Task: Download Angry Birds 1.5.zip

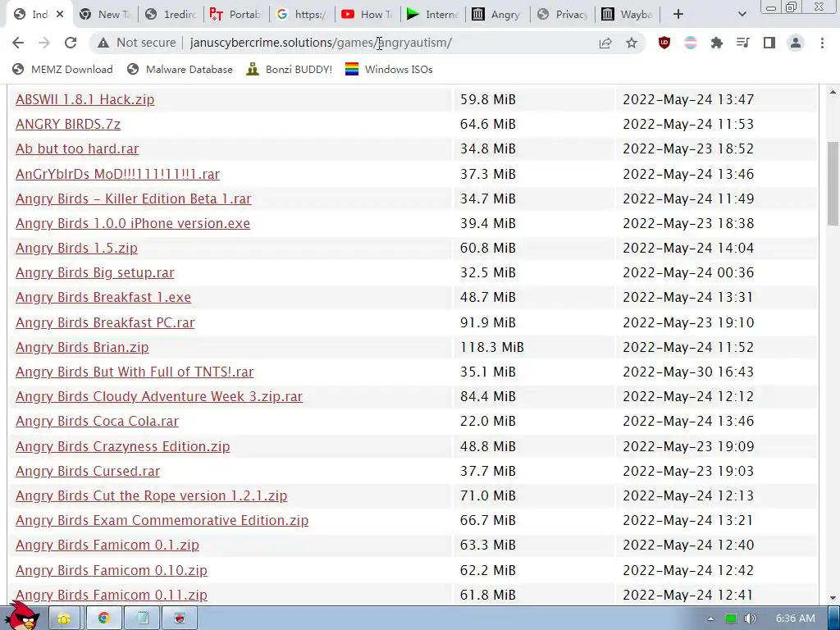Action: click(x=76, y=248)
